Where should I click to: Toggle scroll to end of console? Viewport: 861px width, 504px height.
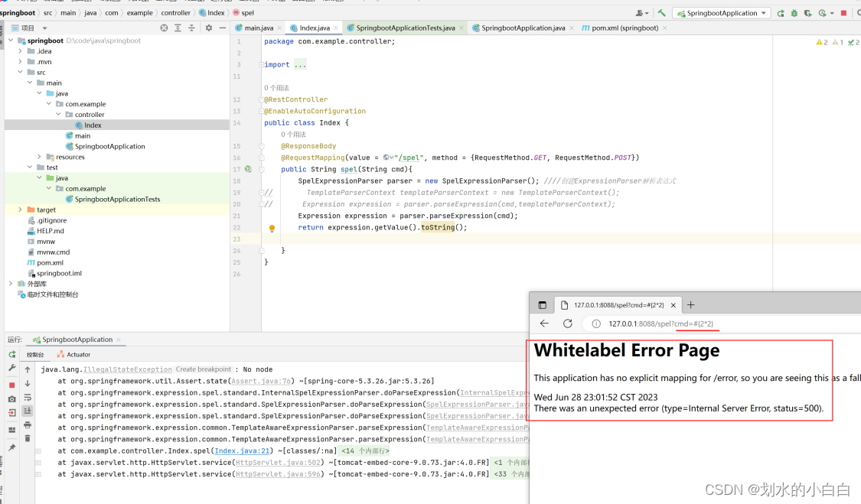(x=28, y=411)
